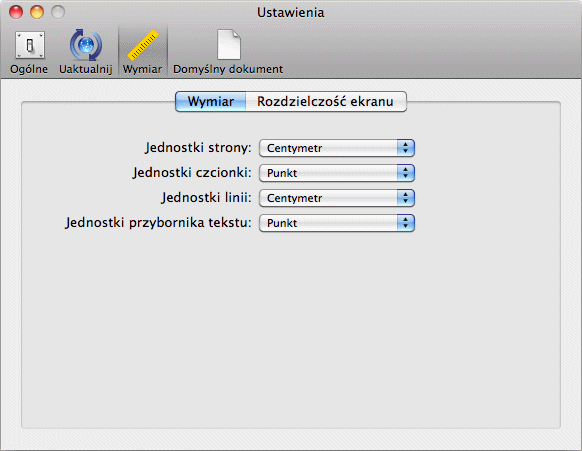This screenshot has width=582, height=451.
Task: Click the arrows on Jednostki czcionki popup
Action: (405, 173)
